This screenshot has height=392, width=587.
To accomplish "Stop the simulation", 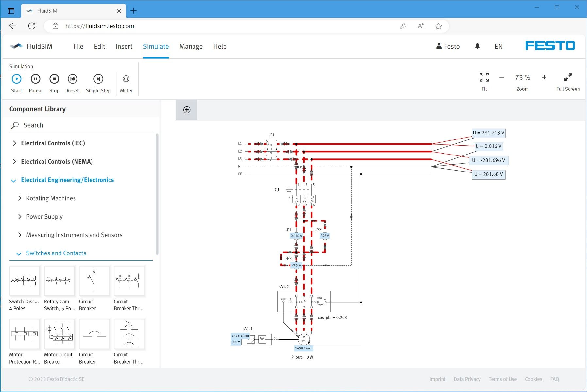I will (54, 84).
